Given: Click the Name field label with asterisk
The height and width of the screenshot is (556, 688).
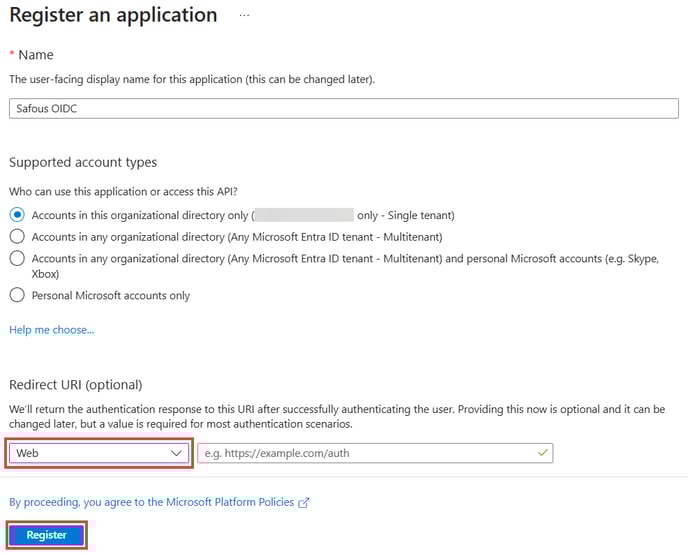Looking at the screenshot, I should (31, 55).
